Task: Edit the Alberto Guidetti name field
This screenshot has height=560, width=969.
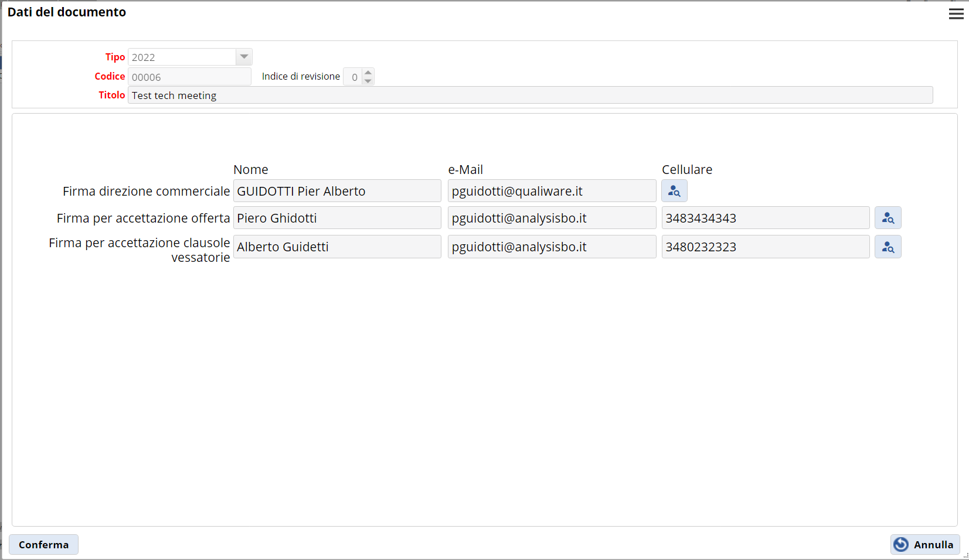Action: [337, 247]
